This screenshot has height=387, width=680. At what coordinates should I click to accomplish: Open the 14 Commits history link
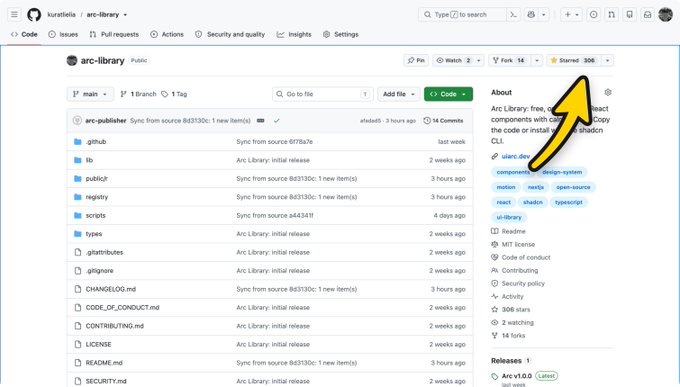[x=444, y=121]
